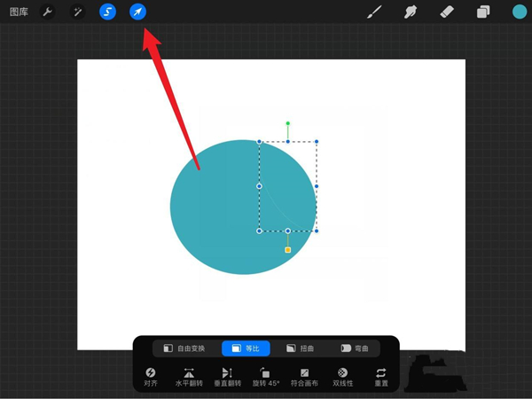Open 双线性 interpolation options
This screenshot has height=399, width=532.
pyautogui.click(x=342, y=377)
